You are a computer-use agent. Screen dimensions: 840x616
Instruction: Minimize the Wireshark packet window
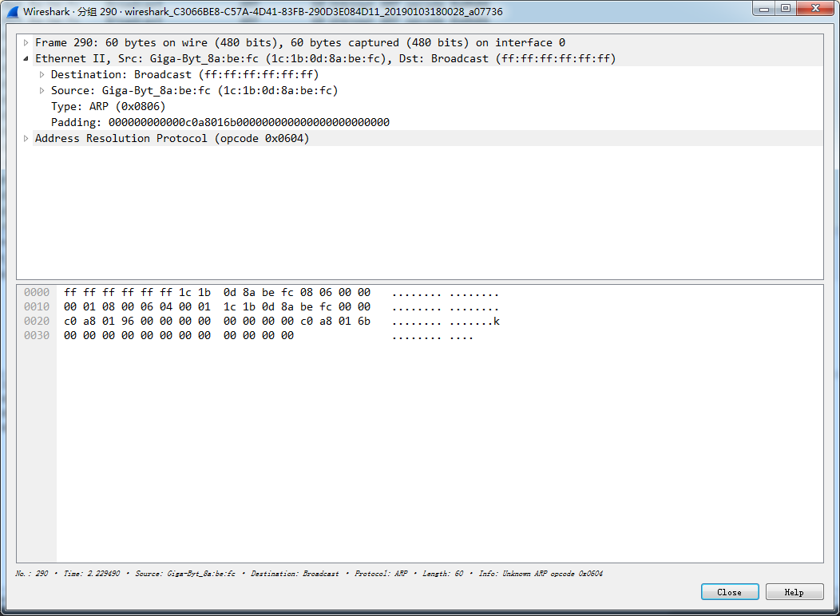pos(764,9)
